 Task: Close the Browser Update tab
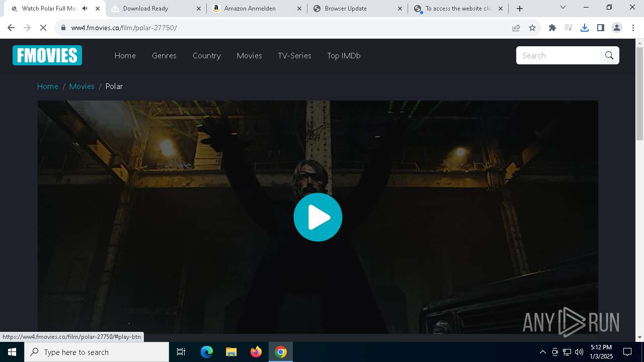tap(399, 9)
